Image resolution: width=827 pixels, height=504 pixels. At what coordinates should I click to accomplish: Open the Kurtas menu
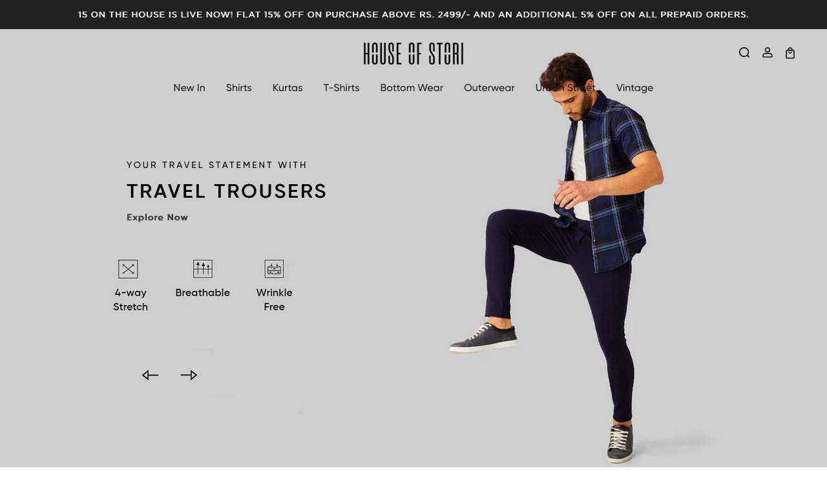288,88
